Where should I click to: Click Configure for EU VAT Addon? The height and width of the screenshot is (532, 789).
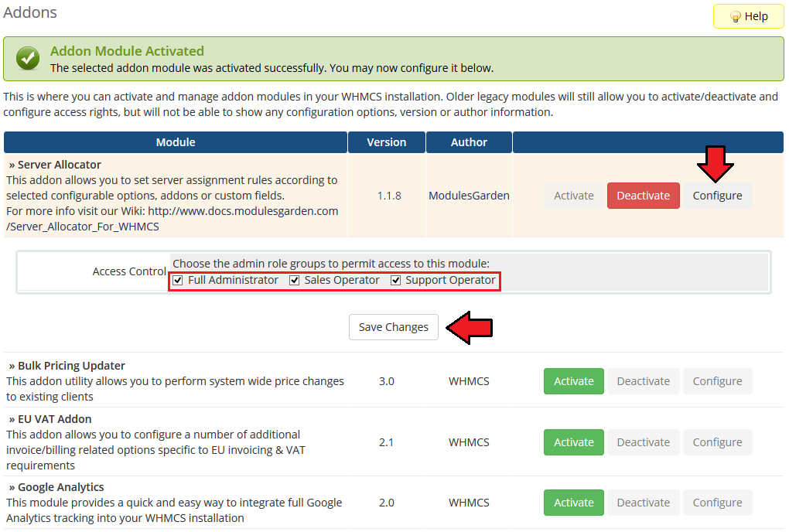[717, 442]
